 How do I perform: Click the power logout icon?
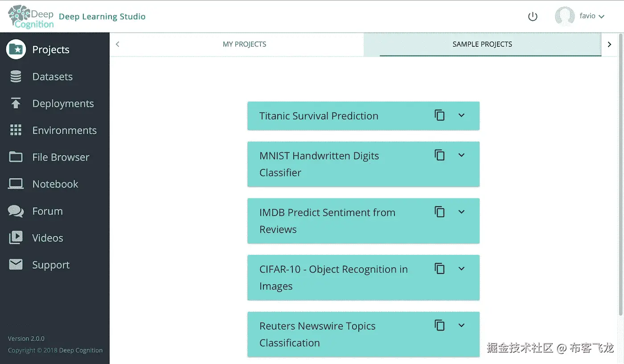(x=533, y=17)
